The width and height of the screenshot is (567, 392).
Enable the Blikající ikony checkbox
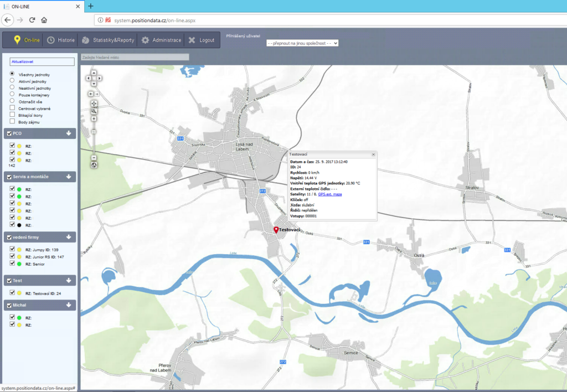tap(12, 115)
